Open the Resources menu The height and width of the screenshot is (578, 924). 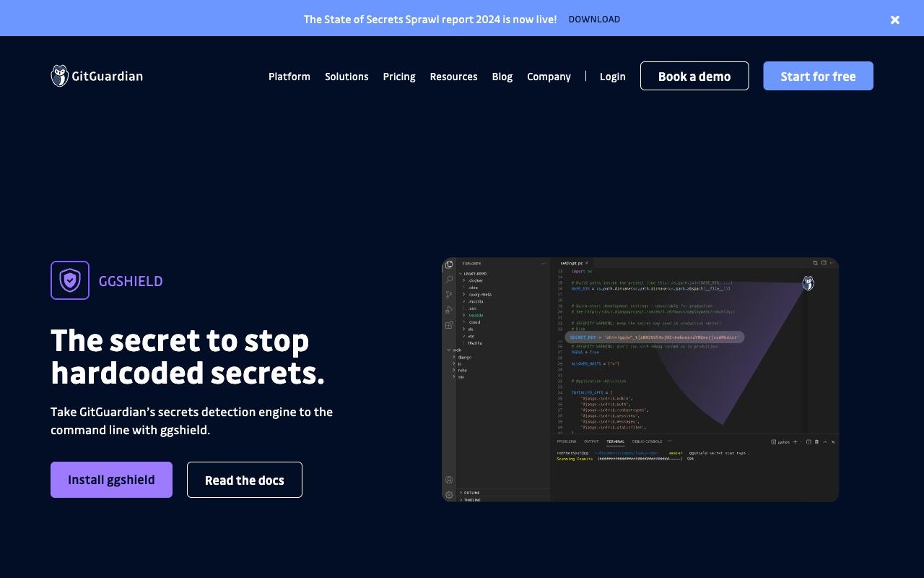453,77
